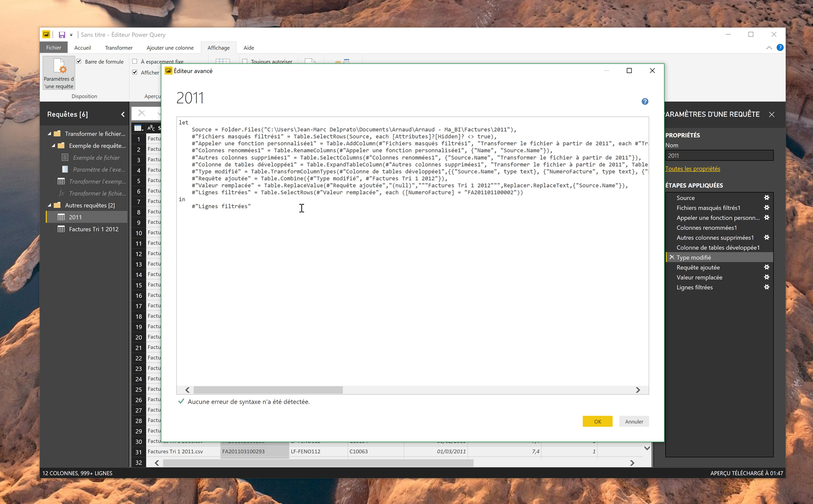Collapse the Autres requêtes folder
The image size is (813, 504).
tap(50, 205)
